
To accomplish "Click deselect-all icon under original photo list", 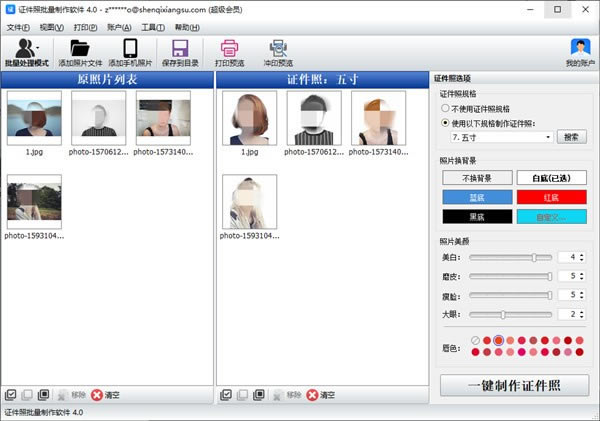I will click(x=27, y=395).
